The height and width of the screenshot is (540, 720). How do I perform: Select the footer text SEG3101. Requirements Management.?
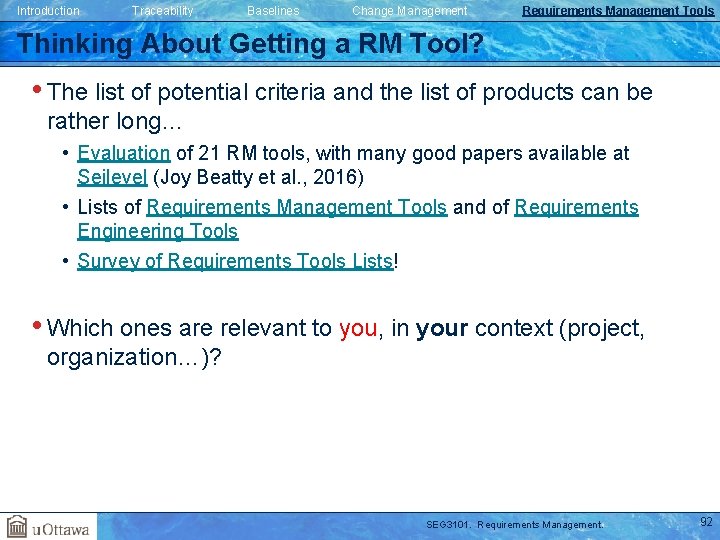click(515, 524)
